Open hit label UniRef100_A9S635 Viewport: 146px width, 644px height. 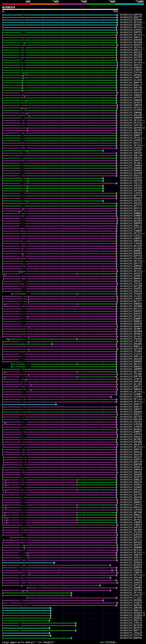(x=131, y=93)
